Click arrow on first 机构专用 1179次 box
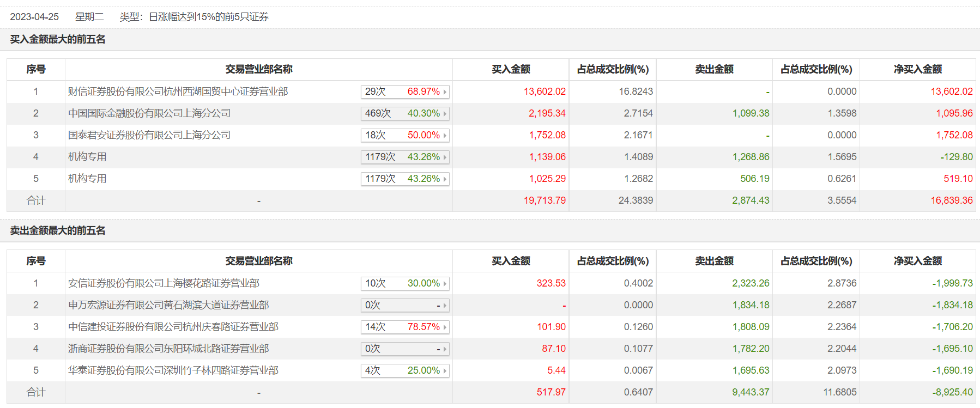980x408 pixels. [445, 157]
